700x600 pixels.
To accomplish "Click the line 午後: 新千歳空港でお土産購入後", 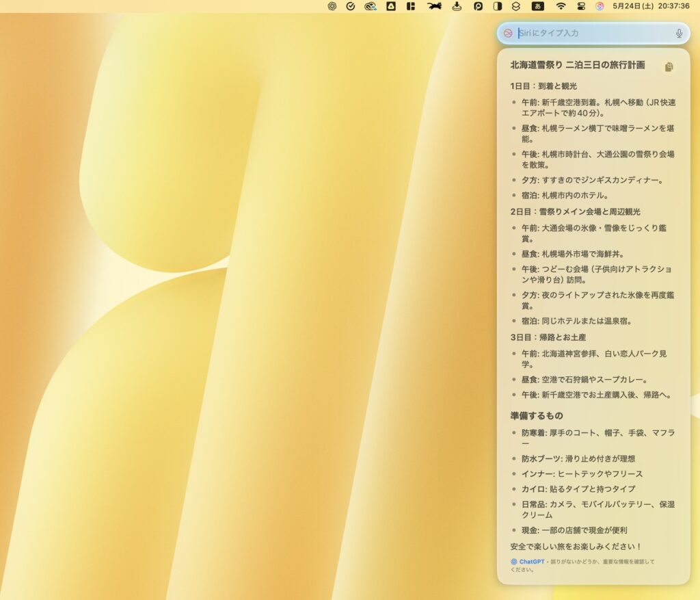I will [x=596, y=395].
